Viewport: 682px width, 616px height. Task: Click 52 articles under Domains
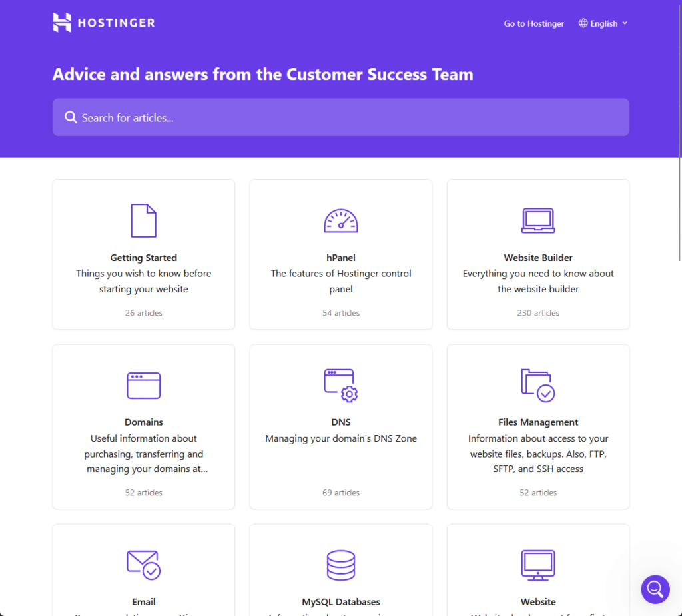[144, 492]
